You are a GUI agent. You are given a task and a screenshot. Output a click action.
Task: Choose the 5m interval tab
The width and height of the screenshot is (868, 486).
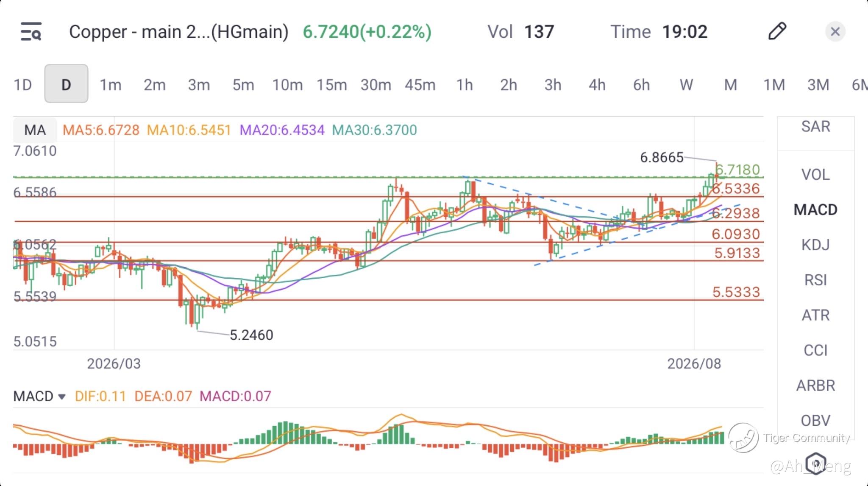point(243,85)
